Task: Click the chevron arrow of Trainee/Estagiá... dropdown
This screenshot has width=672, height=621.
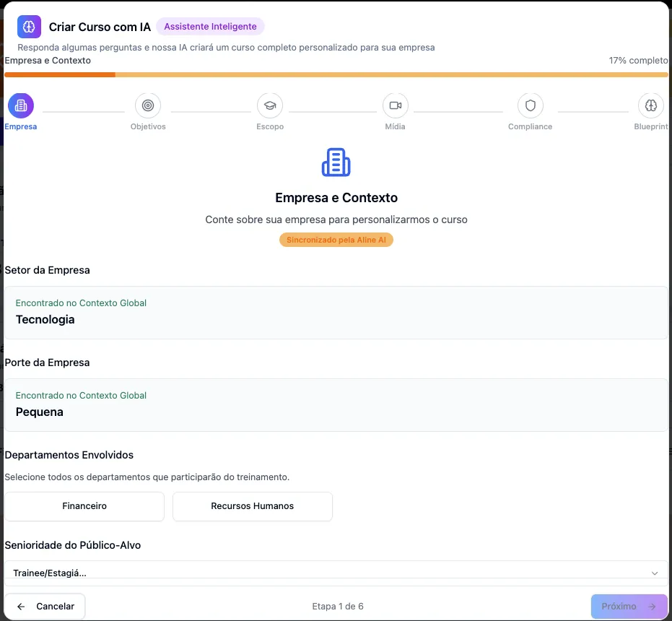Action: click(655, 573)
